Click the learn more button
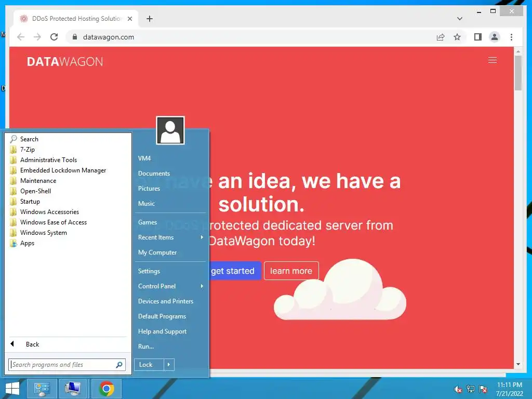Image resolution: width=532 pixels, height=399 pixels. click(291, 271)
